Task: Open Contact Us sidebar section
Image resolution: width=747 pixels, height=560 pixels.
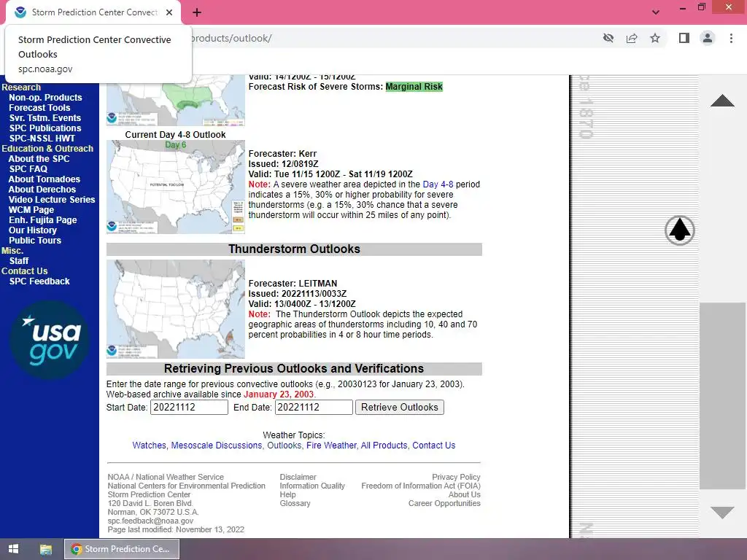Action: click(x=24, y=271)
